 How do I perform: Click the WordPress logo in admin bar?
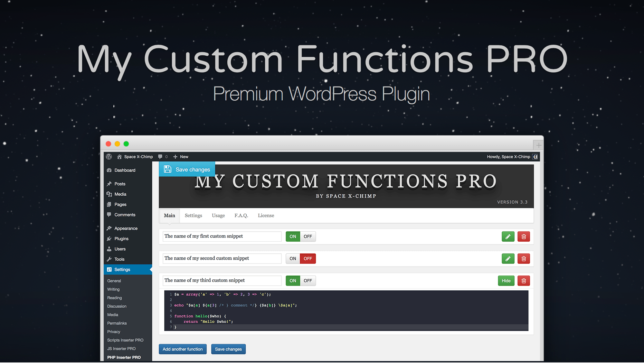[109, 157]
